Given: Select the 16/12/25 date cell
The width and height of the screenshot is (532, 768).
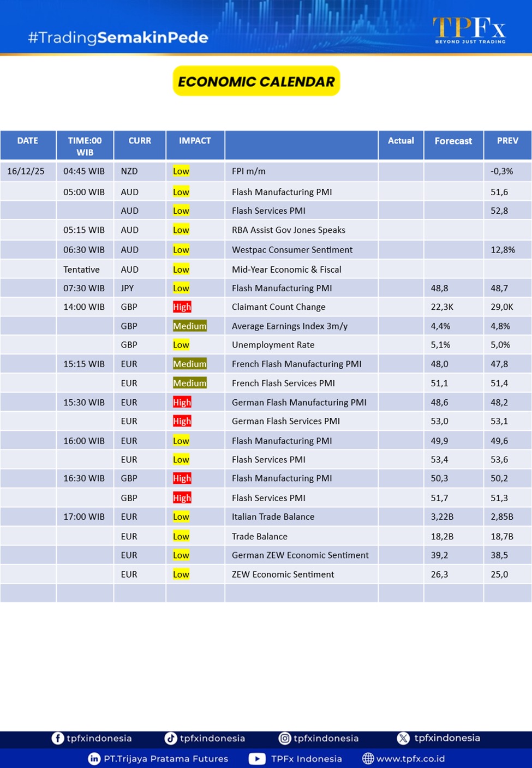Looking at the screenshot, I should (x=26, y=171).
